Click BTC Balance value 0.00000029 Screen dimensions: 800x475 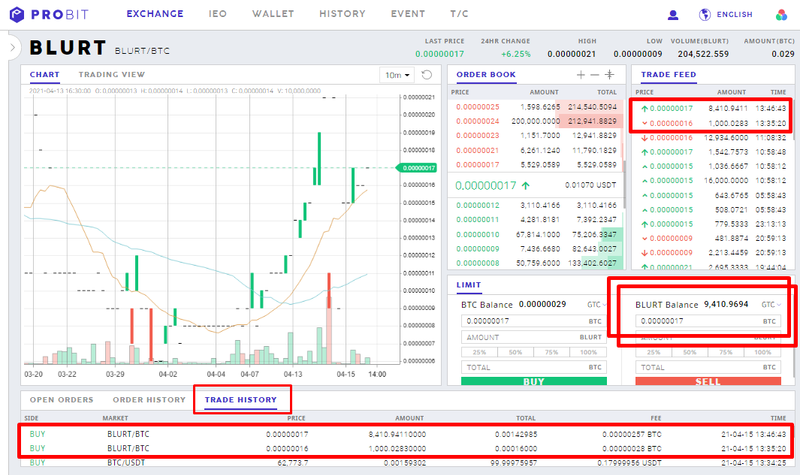click(542, 304)
